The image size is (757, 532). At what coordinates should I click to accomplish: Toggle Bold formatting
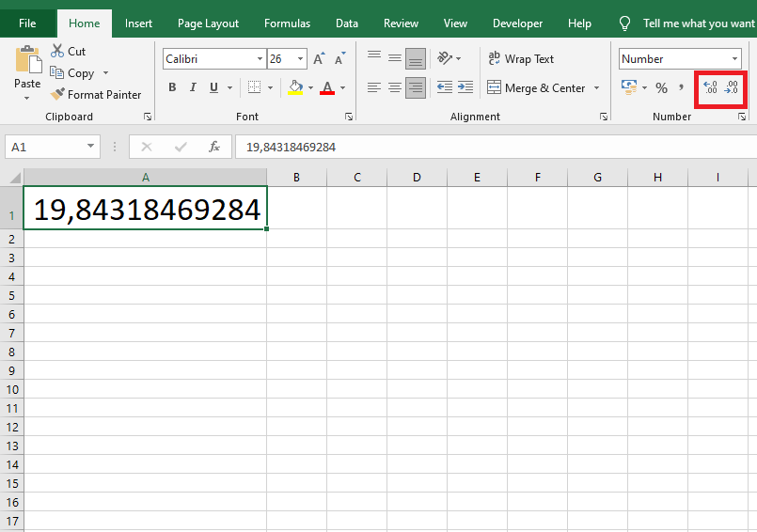click(172, 88)
